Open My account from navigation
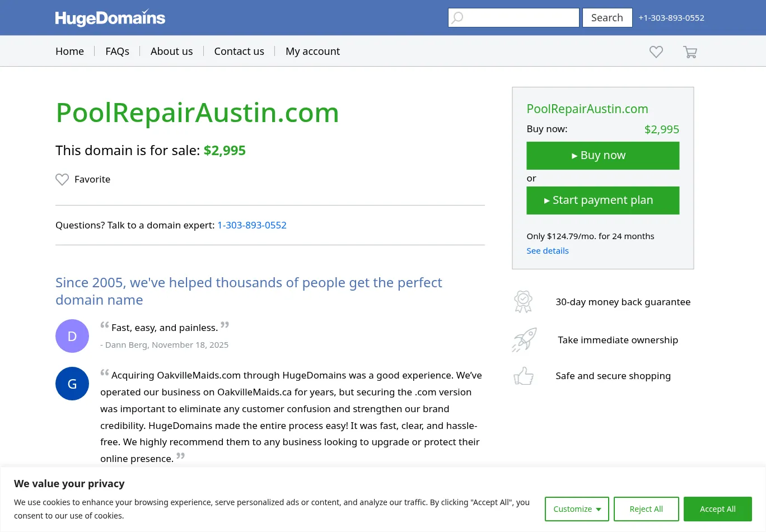766x532 pixels. (x=312, y=52)
